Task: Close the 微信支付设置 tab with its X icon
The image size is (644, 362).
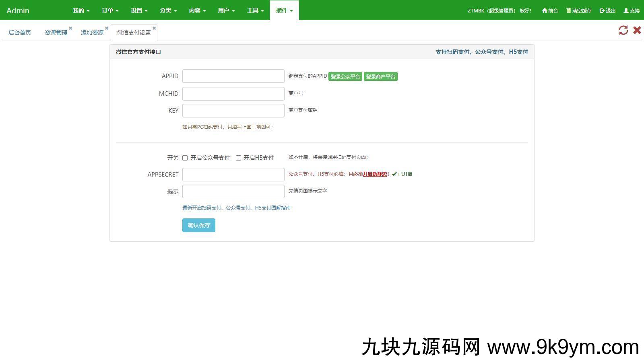Action: point(154,28)
